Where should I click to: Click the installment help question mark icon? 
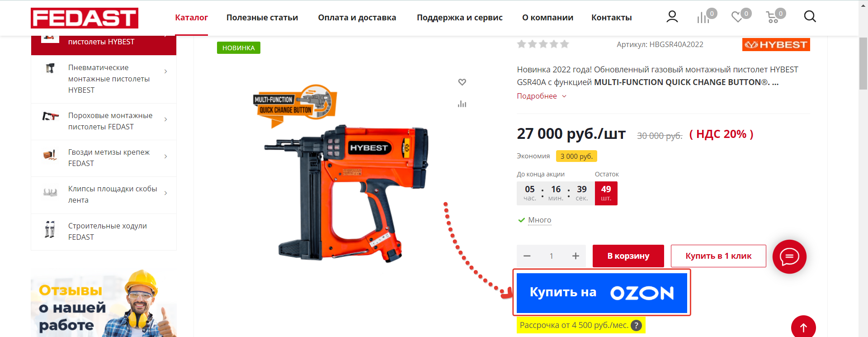pyautogui.click(x=636, y=325)
